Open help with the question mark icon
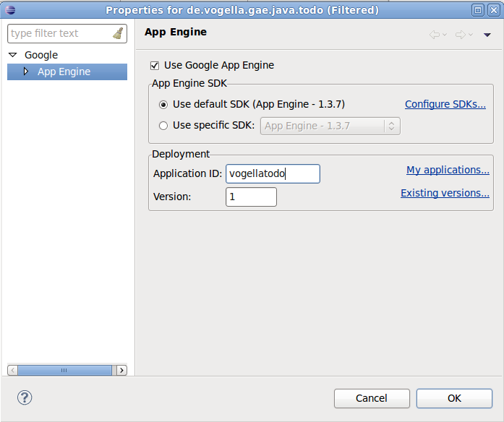This screenshot has height=422, width=504. tap(25, 397)
